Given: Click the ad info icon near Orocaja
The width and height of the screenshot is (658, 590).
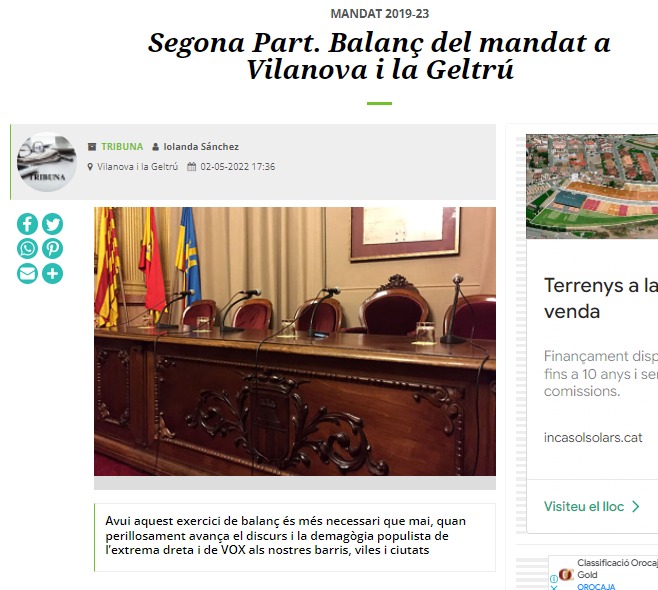Looking at the screenshot, I should [x=554, y=579].
